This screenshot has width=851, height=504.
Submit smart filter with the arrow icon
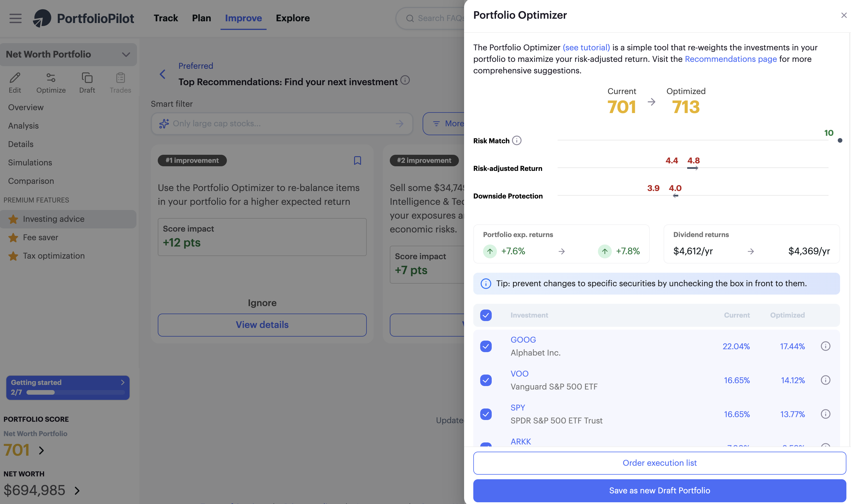[x=399, y=124]
